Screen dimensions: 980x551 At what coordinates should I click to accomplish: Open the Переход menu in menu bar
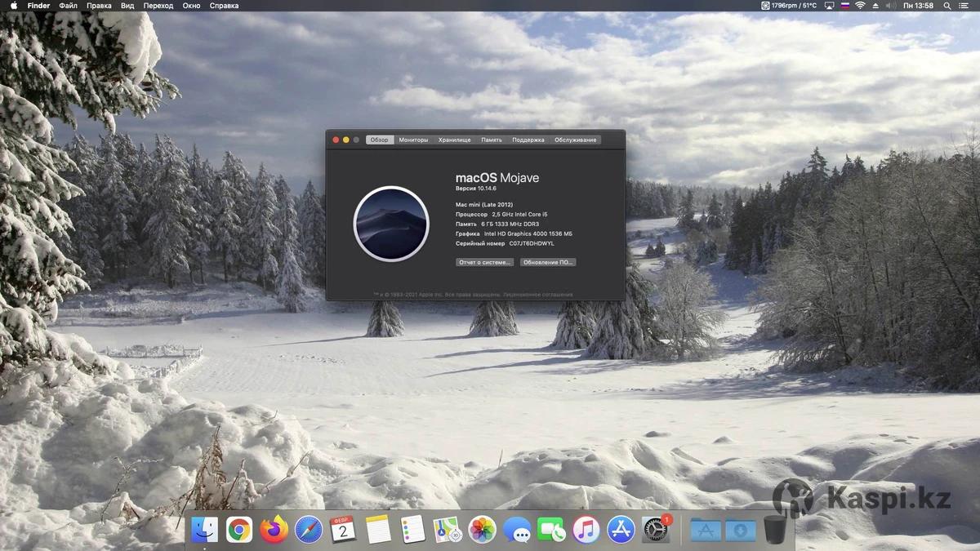(x=158, y=6)
